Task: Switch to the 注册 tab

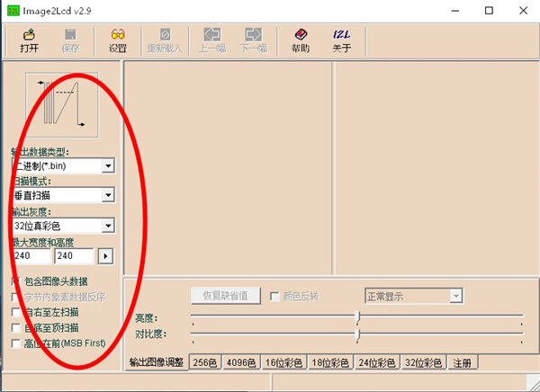Action: pyautogui.click(x=462, y=362)
